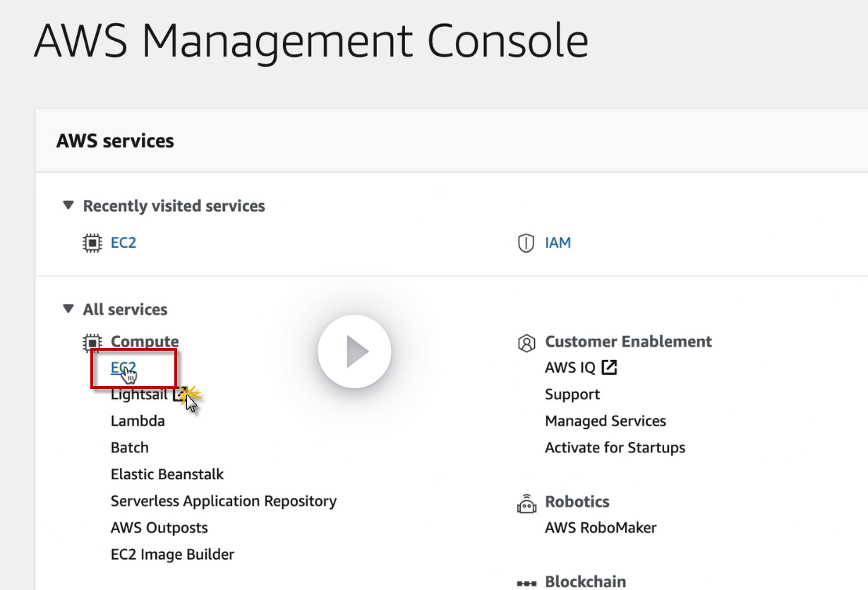Open AWS RoboMaker
This screenshot has width=868, height=590.
[601, 528]
